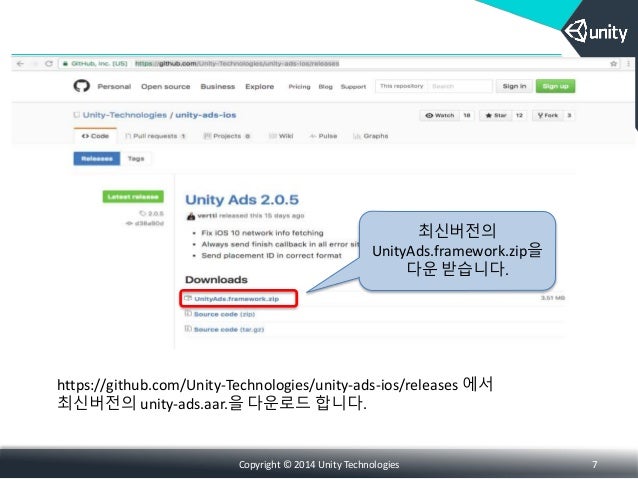The width and height of the screenshot is (638, 479).
Task: Click the This repository search scope
Action: pyautogui.click(x=402, y=86)
